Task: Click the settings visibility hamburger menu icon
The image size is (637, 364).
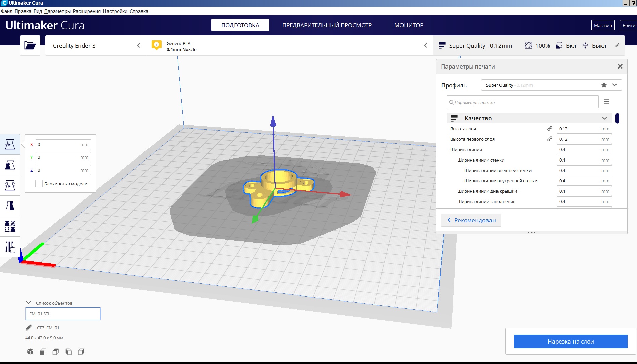Action: click(x=606, y=102)
